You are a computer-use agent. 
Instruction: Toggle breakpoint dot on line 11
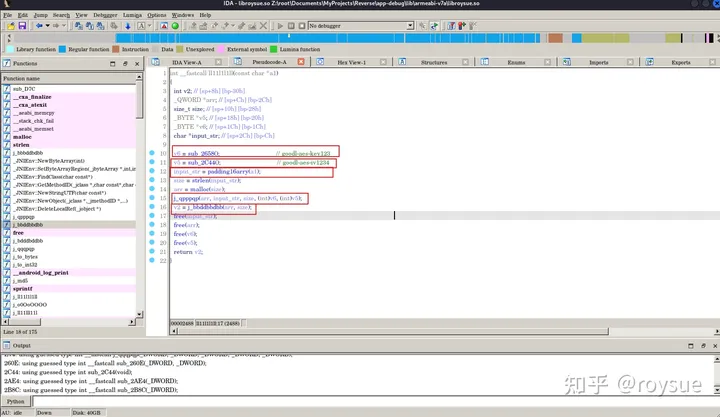tap(152, 162)
